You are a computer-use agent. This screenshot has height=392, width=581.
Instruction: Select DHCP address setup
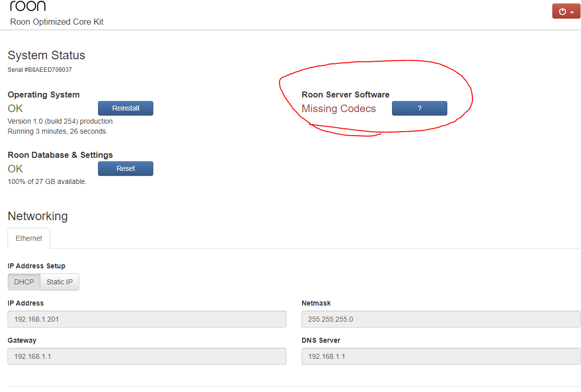pyautogui.click(x=24, y=282)
